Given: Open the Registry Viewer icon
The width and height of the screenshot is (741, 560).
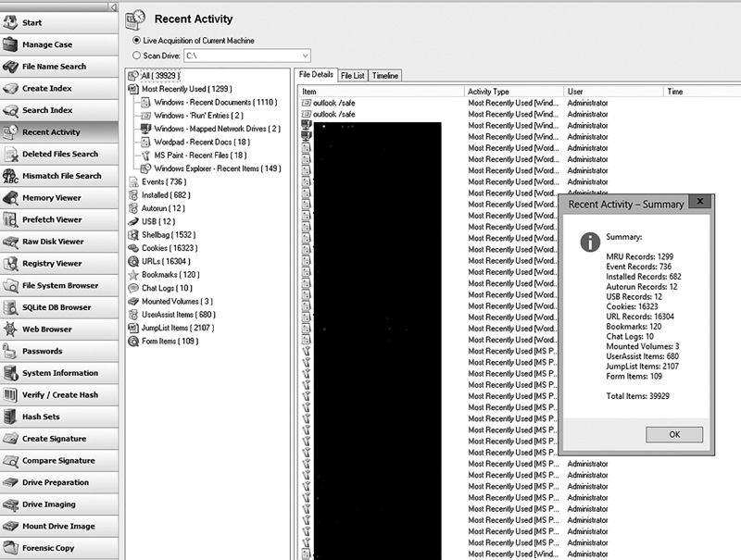Looking at the screenshot, I should coord(10,264).
